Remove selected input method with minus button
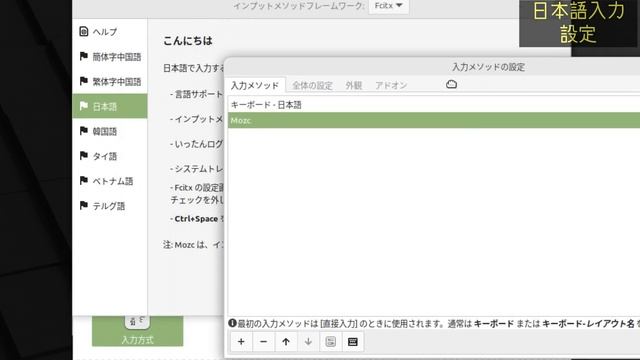 tap(264, 342)
